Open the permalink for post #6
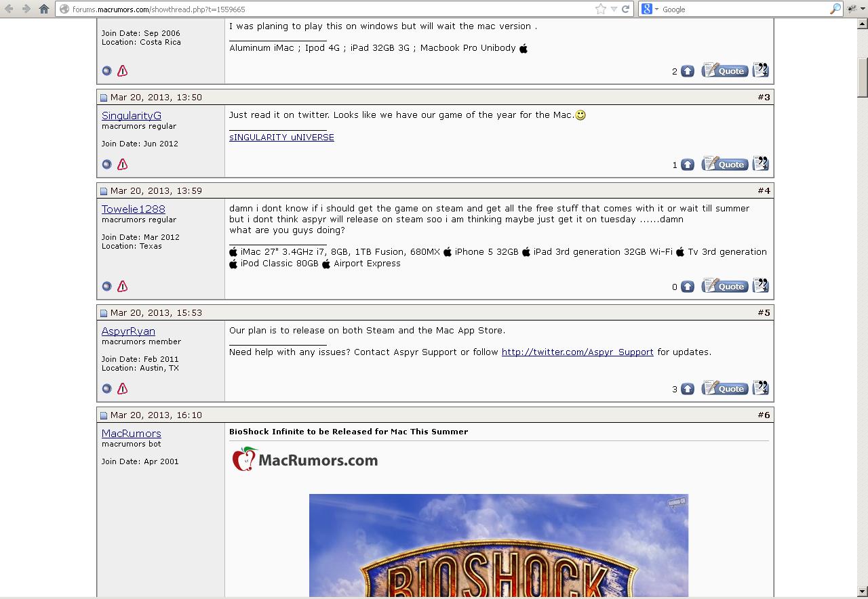868x599 pixels. [x=764, y=415]
